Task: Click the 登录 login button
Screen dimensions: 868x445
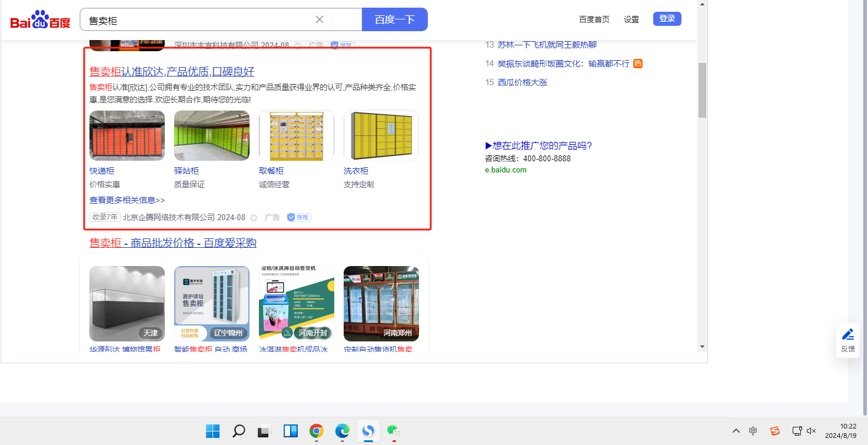Action: pyautogui.click(x=667, y=19)
